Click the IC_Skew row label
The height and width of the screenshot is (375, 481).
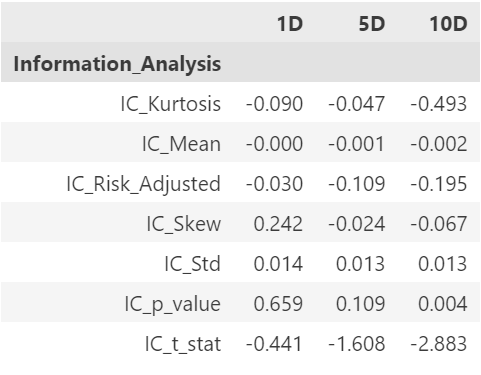[184, 224]
